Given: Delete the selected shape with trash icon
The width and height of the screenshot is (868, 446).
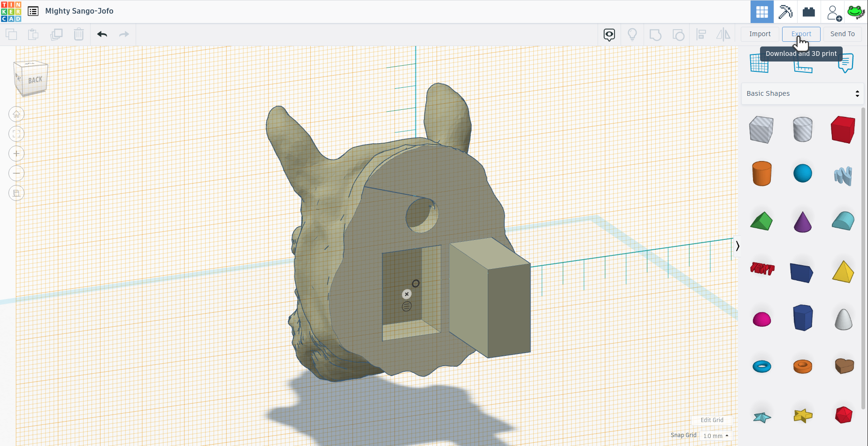Looking at the screenshot, I should [x=79, y=34].
